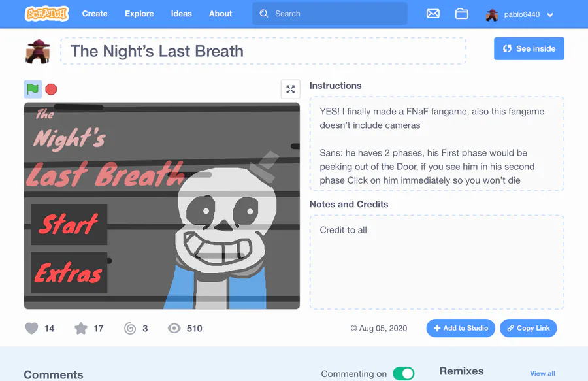Edit the Notes and Credits text box
588x381 pixels.
pyautogui.click(x=437, y=263)
